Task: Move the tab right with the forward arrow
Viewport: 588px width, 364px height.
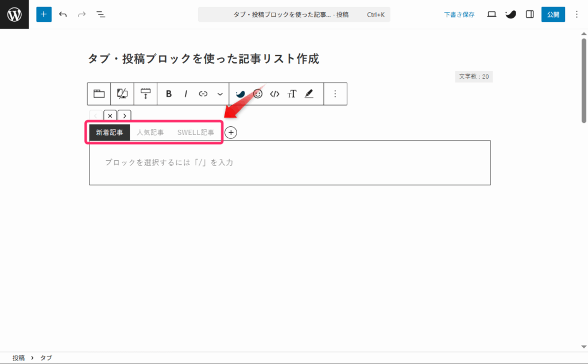Action: tap(125, 115)
